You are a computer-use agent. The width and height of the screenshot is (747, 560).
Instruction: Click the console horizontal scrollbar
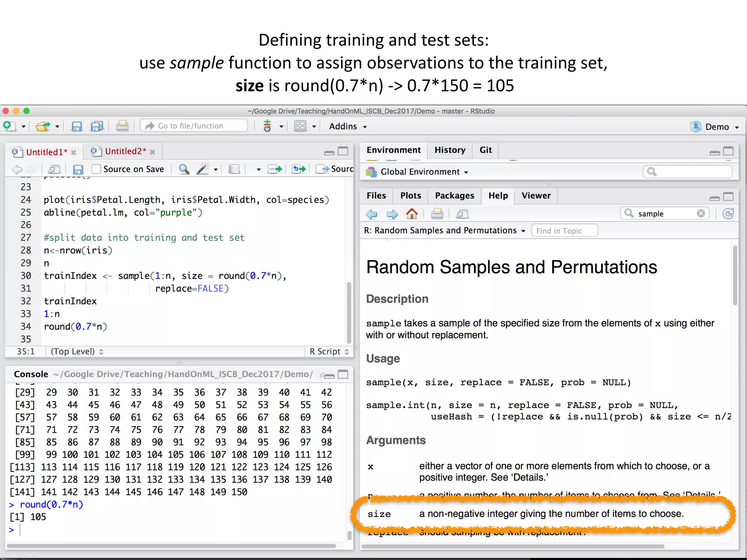pyautogui.click(x=171, y=546)
